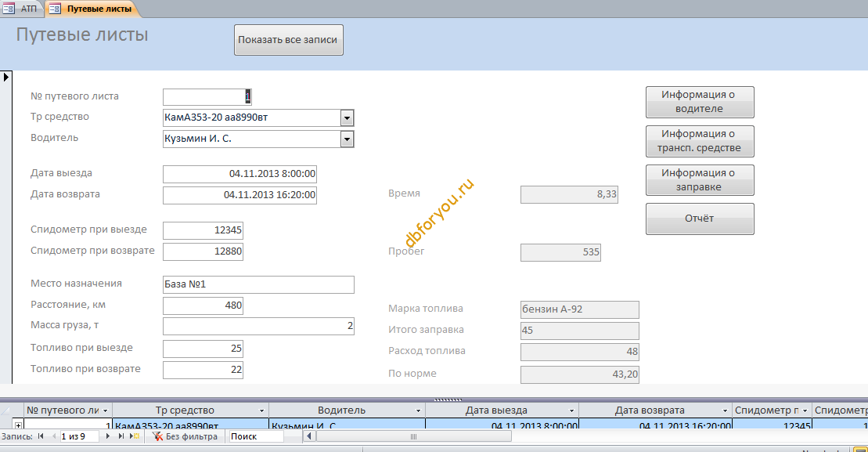Expand subdatasheet plus for first row
Screen dimensions: 868x452
18,425
